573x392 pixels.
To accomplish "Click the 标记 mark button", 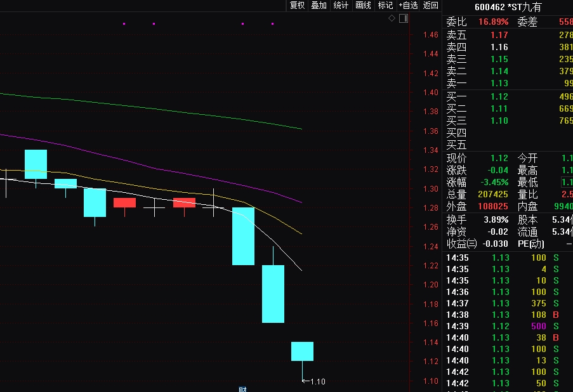I will pos(385,6).
